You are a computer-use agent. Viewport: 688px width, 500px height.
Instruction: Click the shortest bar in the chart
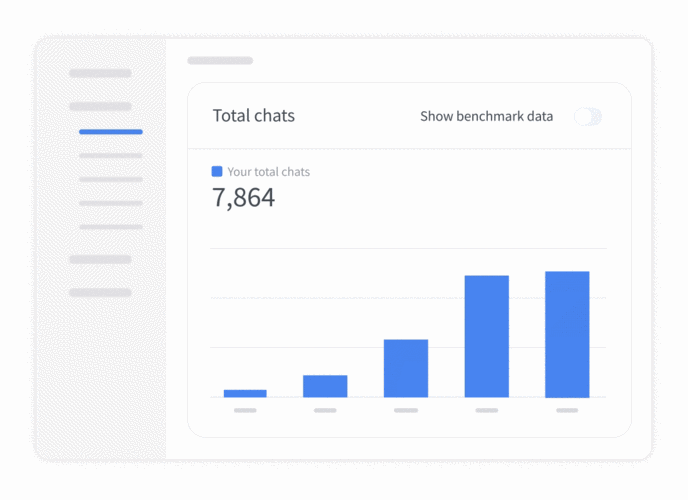245,393
